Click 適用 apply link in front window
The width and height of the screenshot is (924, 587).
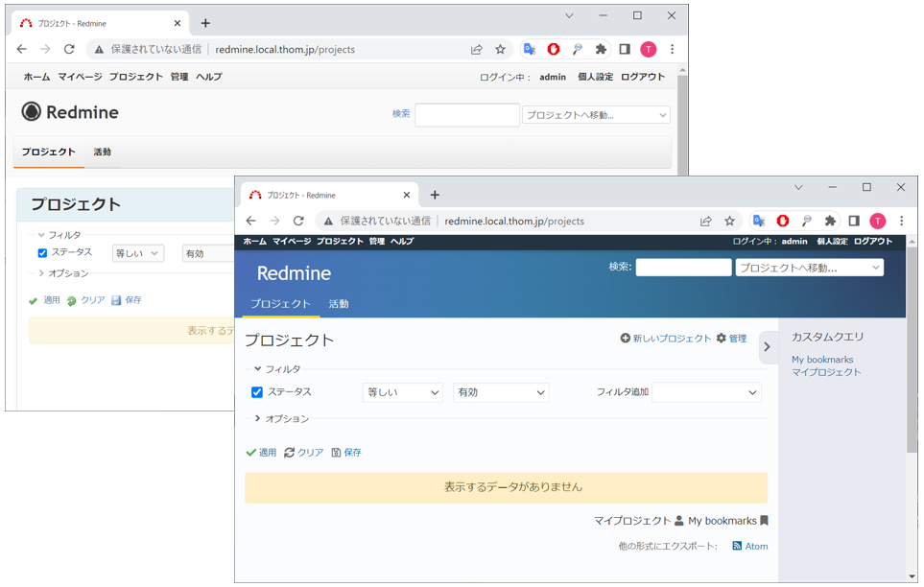pos(261,453)
